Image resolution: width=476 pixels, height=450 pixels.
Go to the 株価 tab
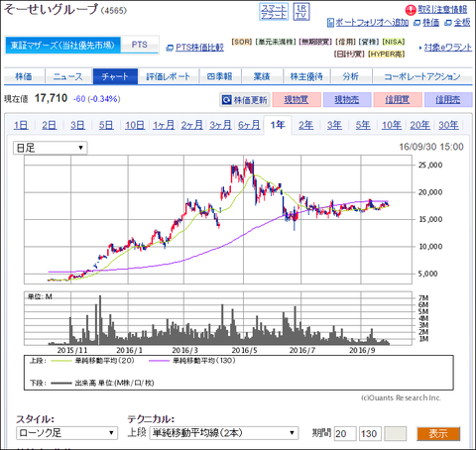[24, 76]
